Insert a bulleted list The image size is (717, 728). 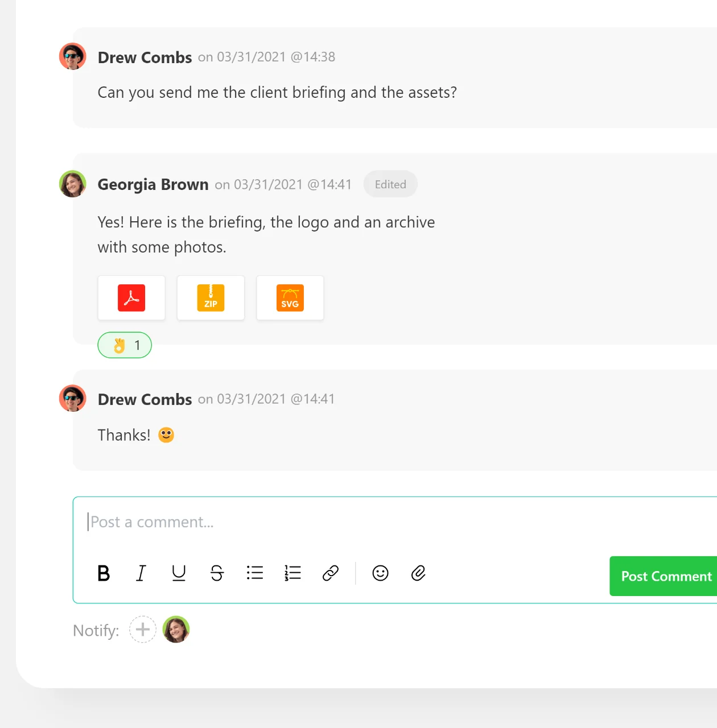click(x=255, y=573)
